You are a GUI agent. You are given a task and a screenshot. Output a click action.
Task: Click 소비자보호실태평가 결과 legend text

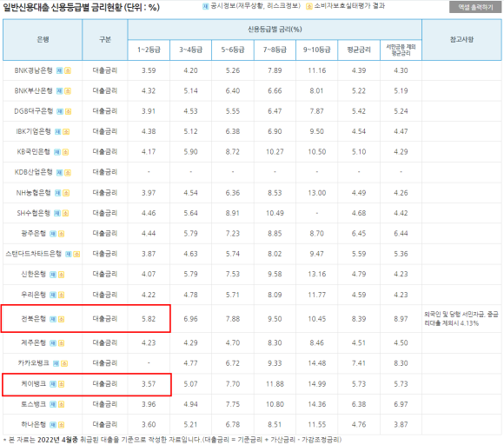click(349, 6)
